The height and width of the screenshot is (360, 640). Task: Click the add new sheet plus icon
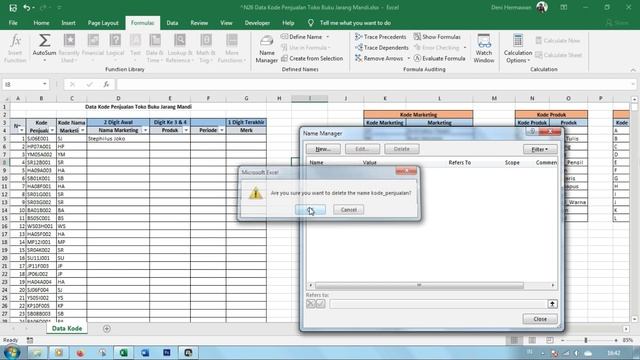[x=107, y=329]
